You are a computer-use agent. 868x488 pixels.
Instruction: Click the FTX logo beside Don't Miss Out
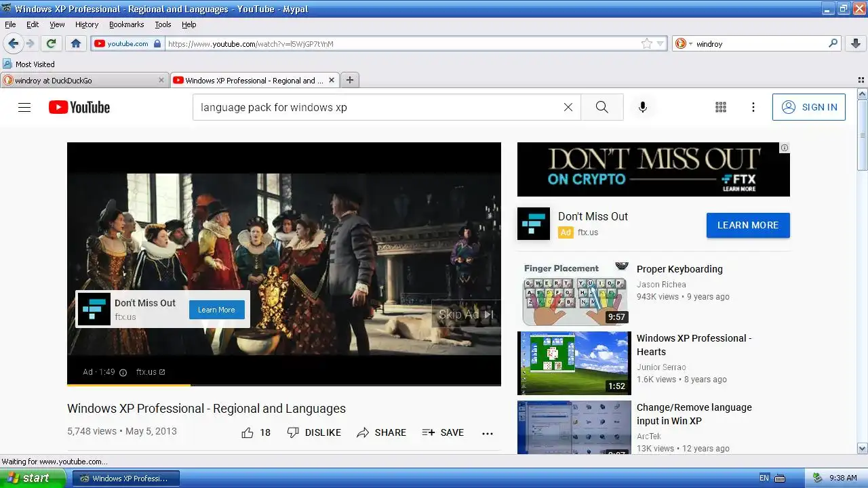coord(534,224)
